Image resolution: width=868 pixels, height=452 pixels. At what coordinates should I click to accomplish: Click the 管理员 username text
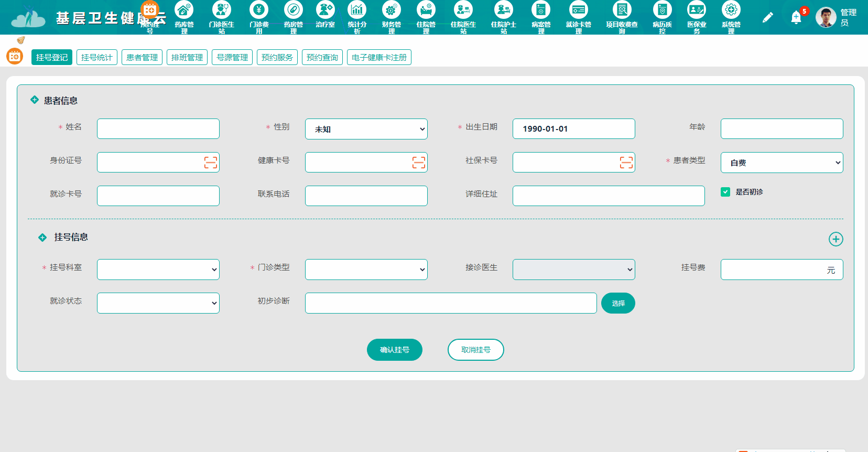(x=848, y=17)
